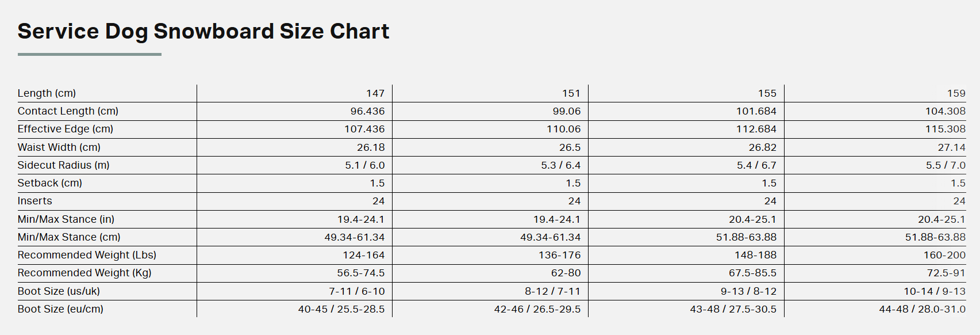Click the 151 length column value
980x335 pixels.
point(571,93)
